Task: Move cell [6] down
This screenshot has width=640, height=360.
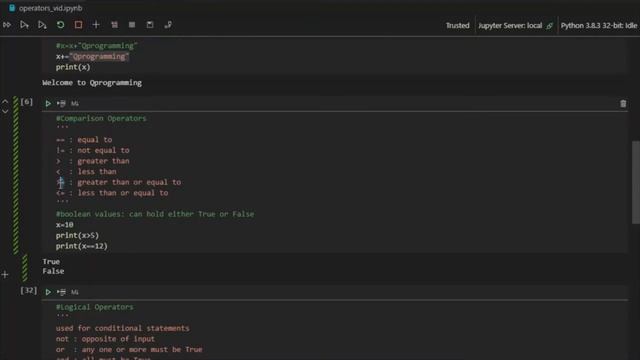Action: (5, 111)
